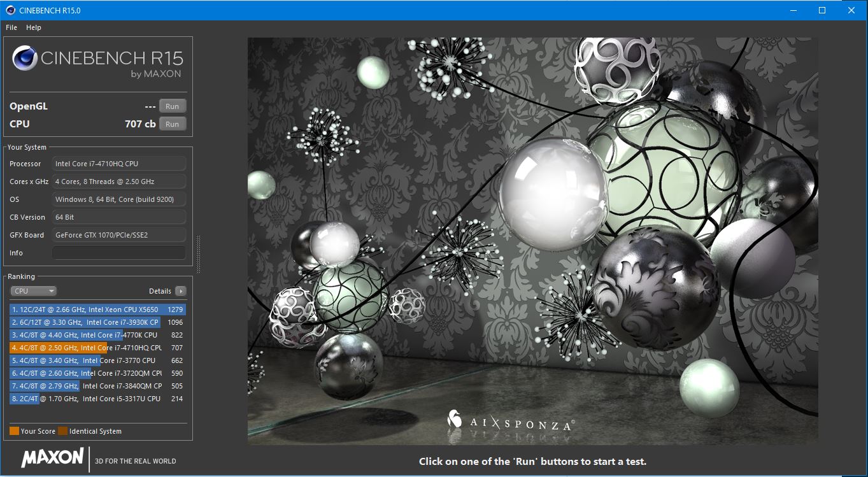
Task: Click the OS field Windows 8, 64 Bit
Action: tap(119, 199)
